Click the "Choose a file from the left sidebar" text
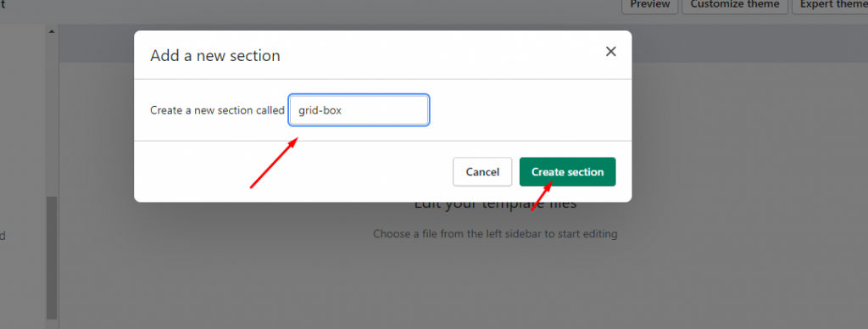Screen dimensions: 868x329 [x=495, y=234]
